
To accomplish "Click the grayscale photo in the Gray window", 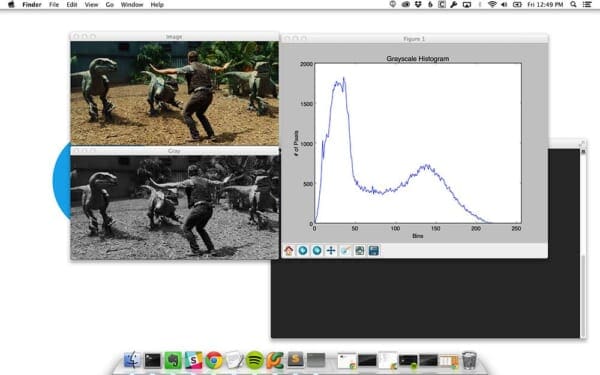I will click(175, 207).
